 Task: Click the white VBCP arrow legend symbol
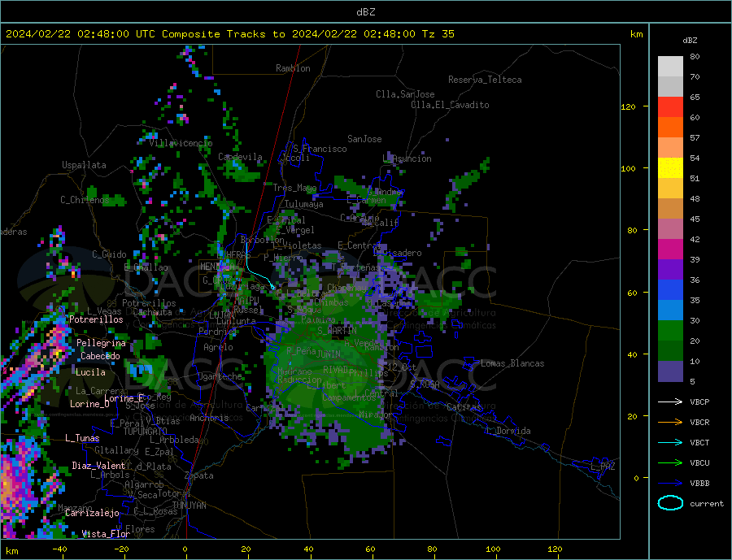pyautogui.click(x=670, y=402)
